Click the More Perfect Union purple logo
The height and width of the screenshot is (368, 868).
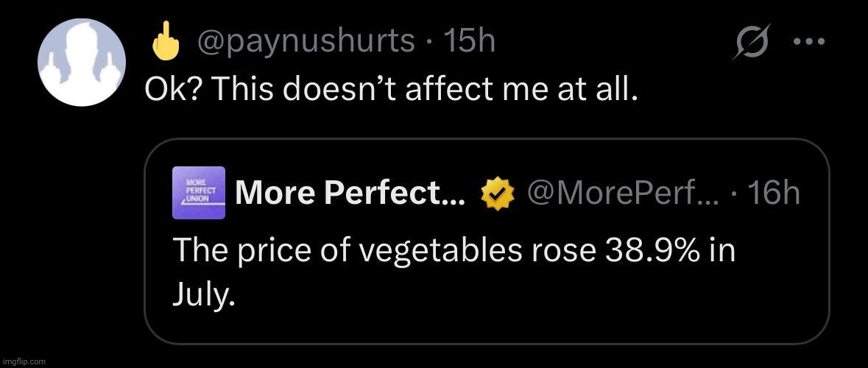pos(199,193)
